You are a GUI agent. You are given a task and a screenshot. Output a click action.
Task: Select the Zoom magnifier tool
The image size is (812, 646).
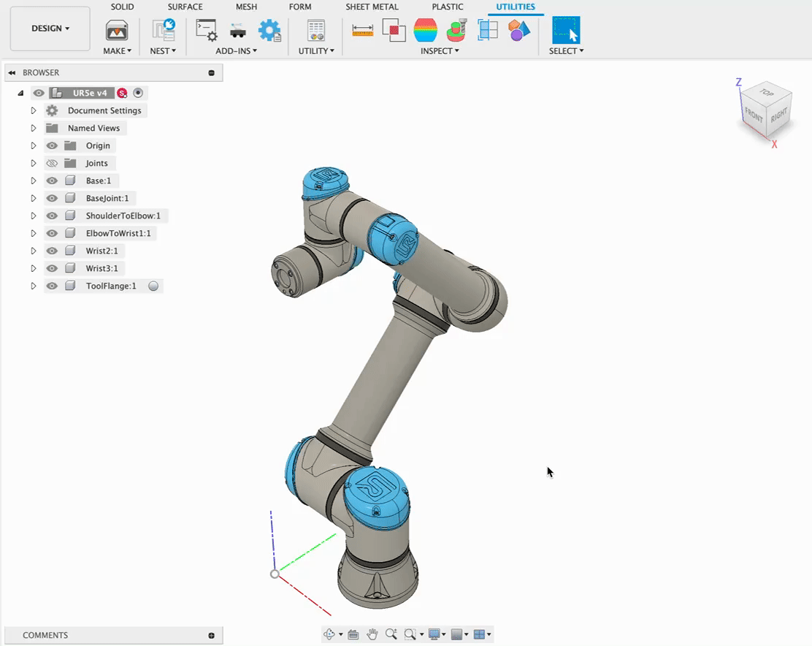click(391, 634)
